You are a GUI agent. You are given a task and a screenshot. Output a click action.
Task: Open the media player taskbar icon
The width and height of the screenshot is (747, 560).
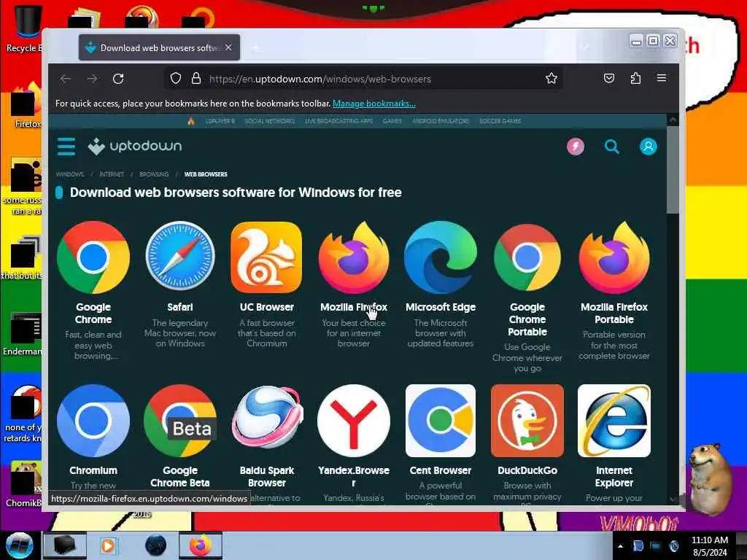(108, 545)
